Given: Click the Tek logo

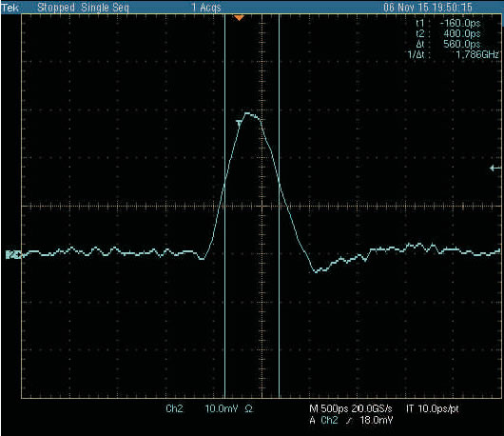Looking at the screenshot, I should tap(10, 8).
